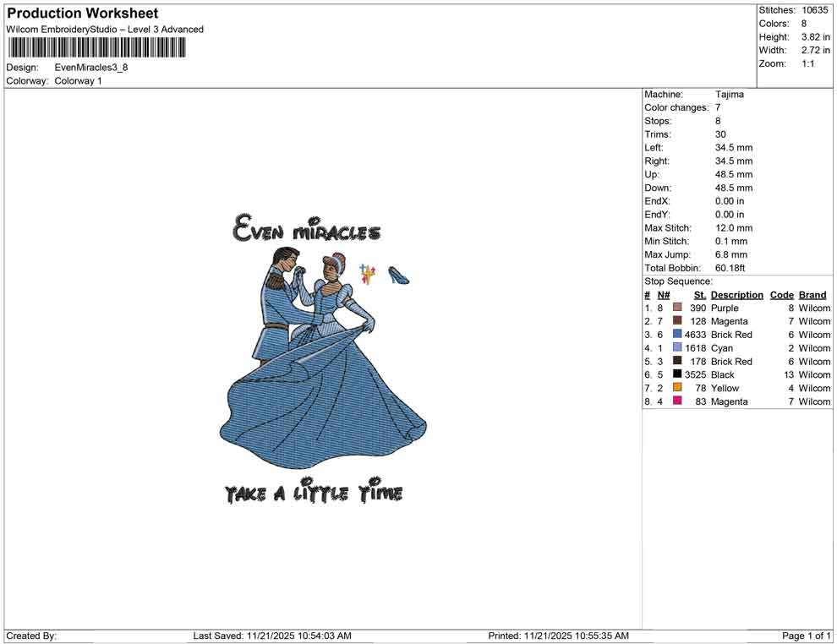Image resolution: width=837 pixels, height=644 pixels.
Task: Click the EndY label
Action: click(x=657, y=215)
